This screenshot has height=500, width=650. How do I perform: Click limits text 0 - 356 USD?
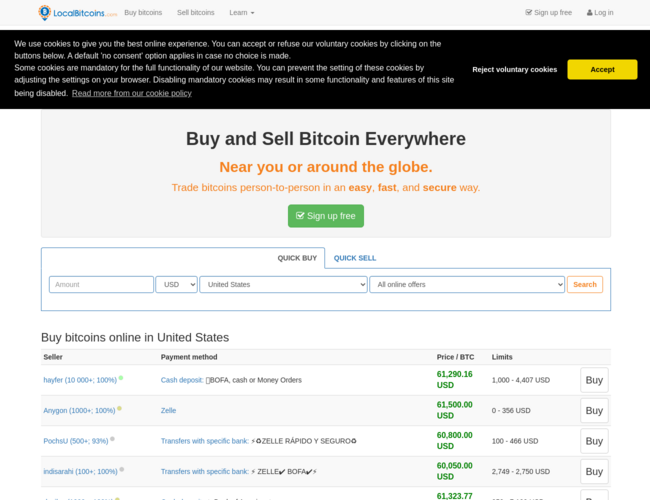tap(511, 410)
